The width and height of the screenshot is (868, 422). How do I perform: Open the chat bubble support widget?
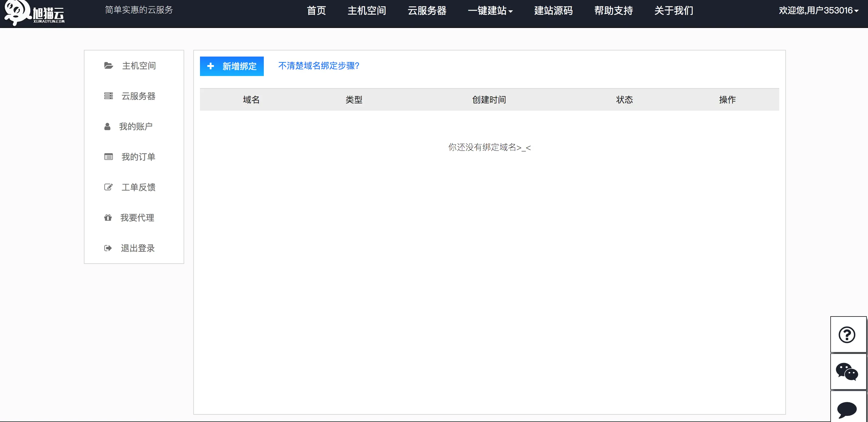coord(847,409)
